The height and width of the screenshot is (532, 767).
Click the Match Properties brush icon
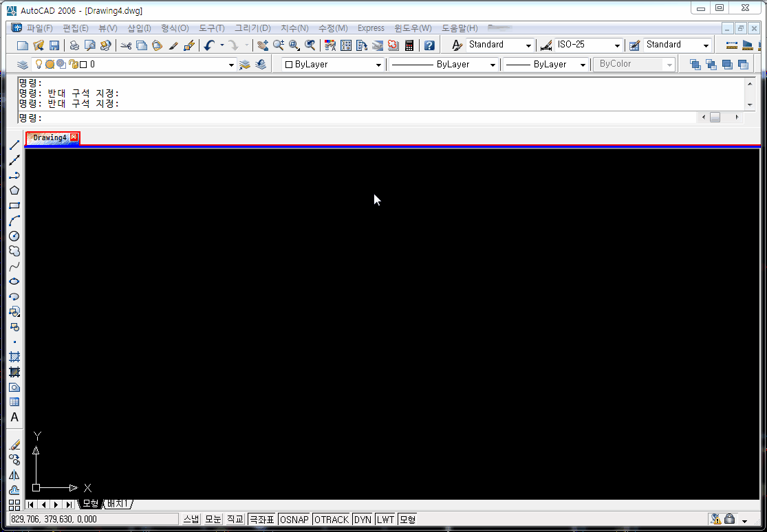coord(173,45)
